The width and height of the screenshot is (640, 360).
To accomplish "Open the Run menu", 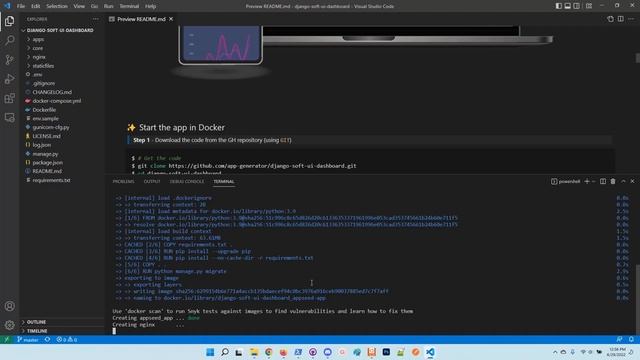I will [108, 6].
